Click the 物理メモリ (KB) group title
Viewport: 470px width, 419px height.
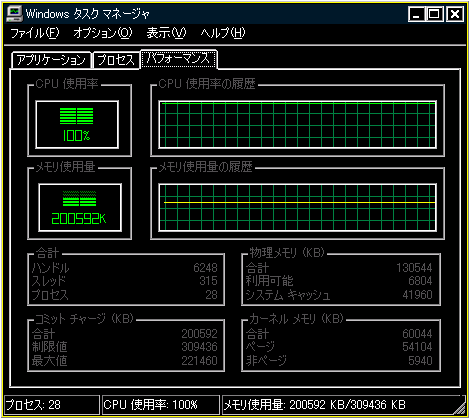coord(287,253)
